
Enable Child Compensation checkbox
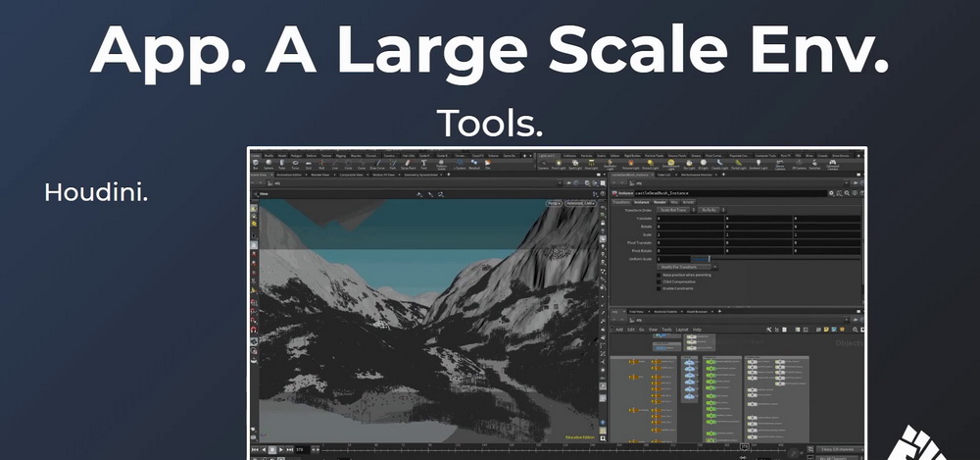(x=659, y=281)
